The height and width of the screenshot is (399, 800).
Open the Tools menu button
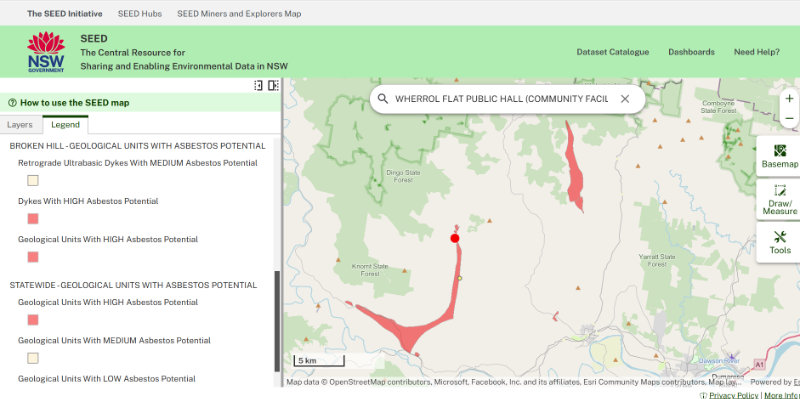pyautogui.click(x=780, y=242)
